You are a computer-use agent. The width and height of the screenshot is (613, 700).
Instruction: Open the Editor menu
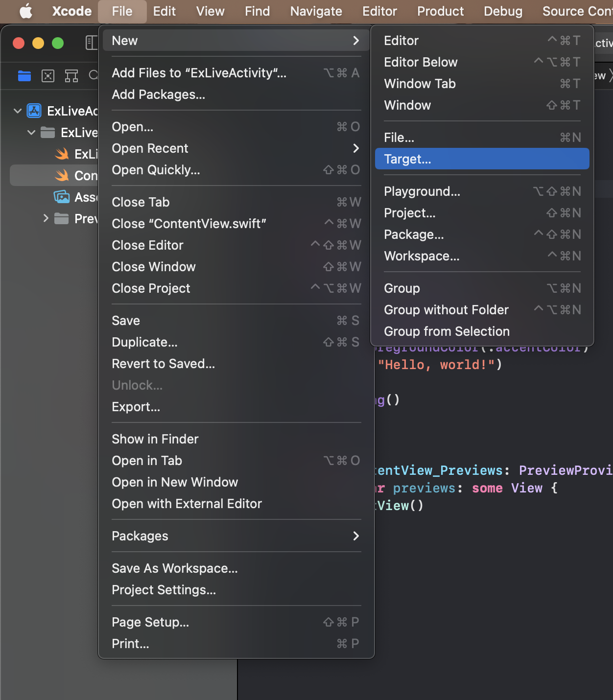379,11
